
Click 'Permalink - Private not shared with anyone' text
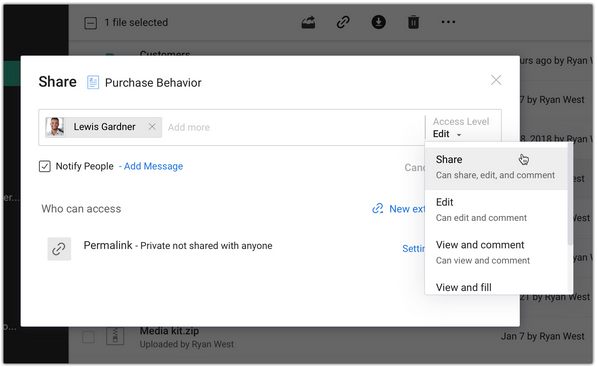pyautogui.click(x=178, y=246)
